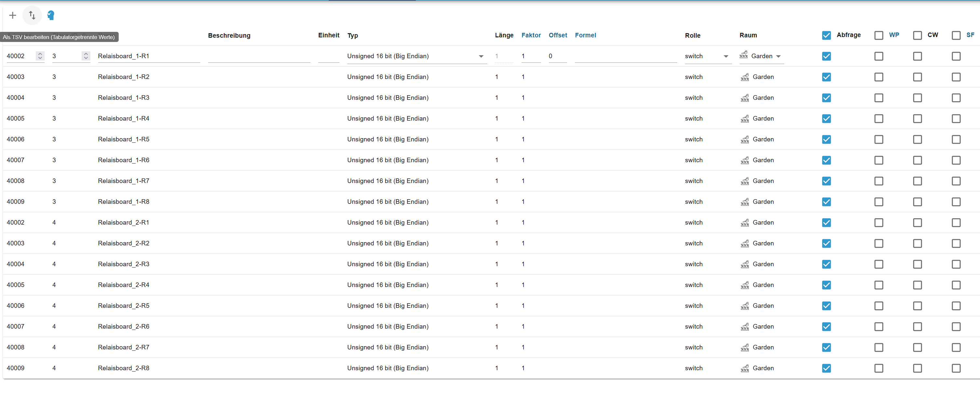The width and height of the screenshot is (980, 405).
Task: Click the Garden room icon in the Relaisboard_1-R2 row
Action: pyautogui.click(x=745, y=77)
